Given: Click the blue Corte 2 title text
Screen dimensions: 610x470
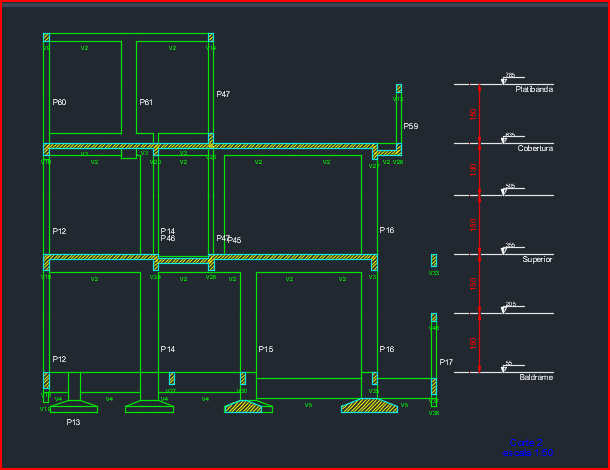Looking at the screenshot, I should [x=525, y=441].
